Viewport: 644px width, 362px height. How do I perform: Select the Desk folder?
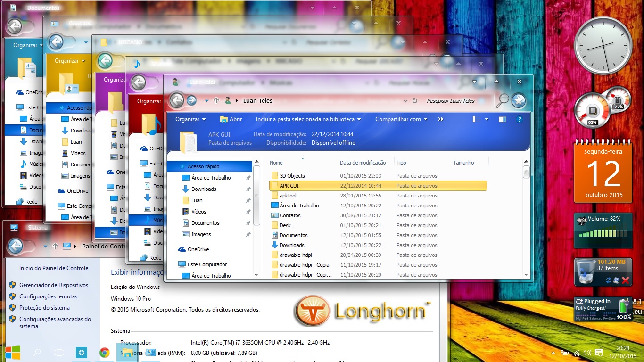tap(285, 225)
